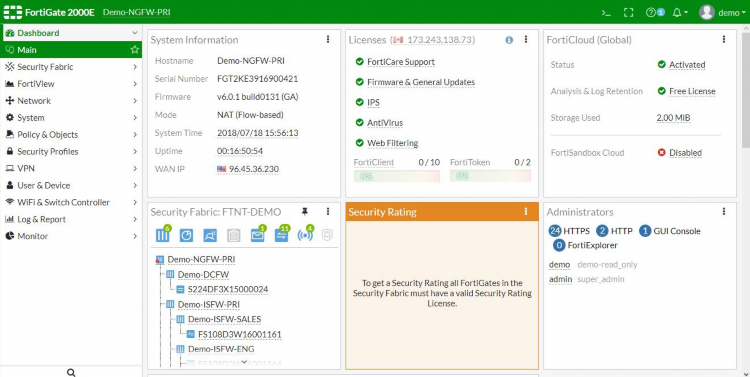Viewport: 750px width, 377px height.
Task: Open the CLI console icon
Action: 606,13
